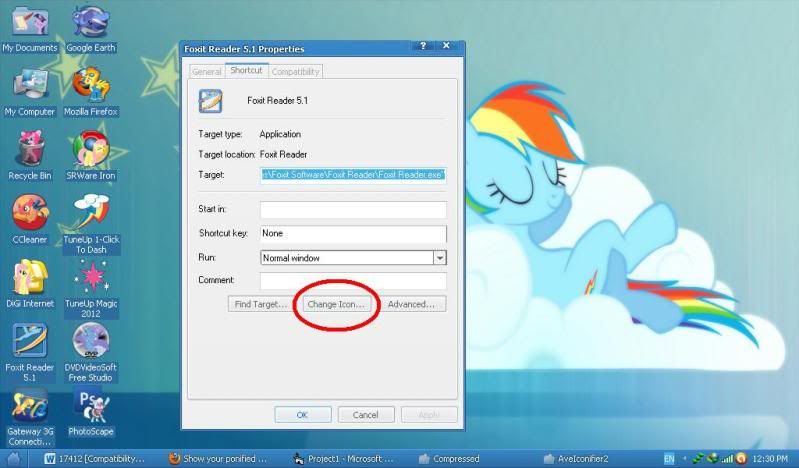Switch to the Compatibility tab
This screenshot has height=468, width=799.
pos(295,72)
